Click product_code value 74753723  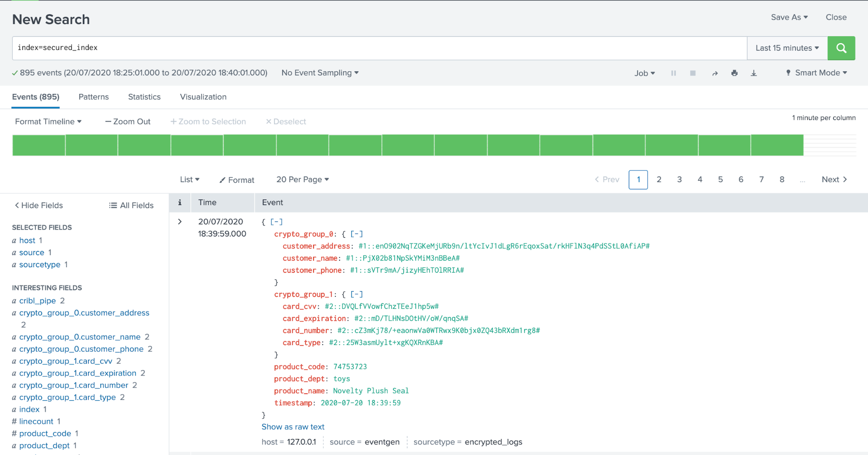[350, 367]
